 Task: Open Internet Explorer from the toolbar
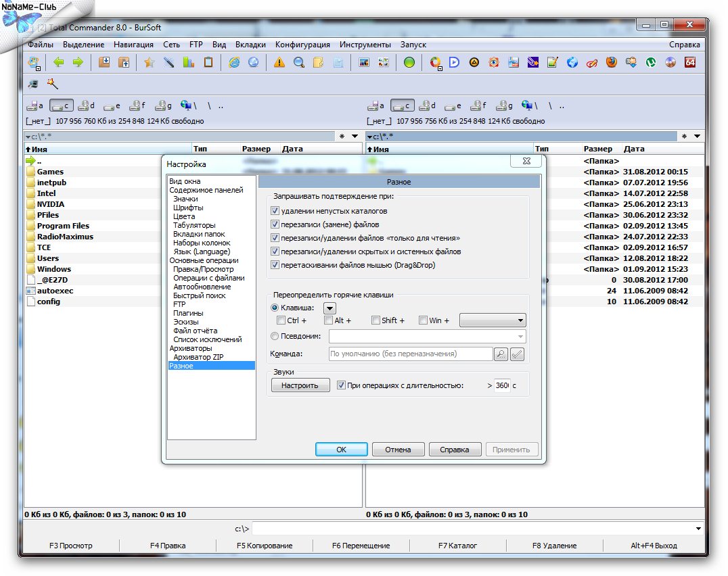click(x=234, y=63)
